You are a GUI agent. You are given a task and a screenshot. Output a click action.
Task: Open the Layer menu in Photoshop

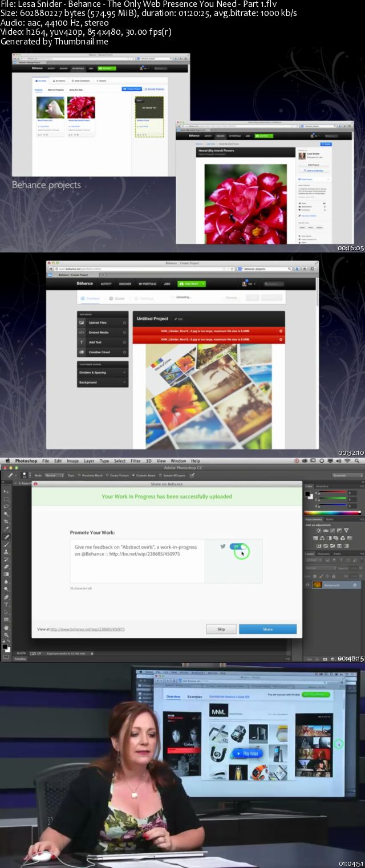tap(89, 461)
